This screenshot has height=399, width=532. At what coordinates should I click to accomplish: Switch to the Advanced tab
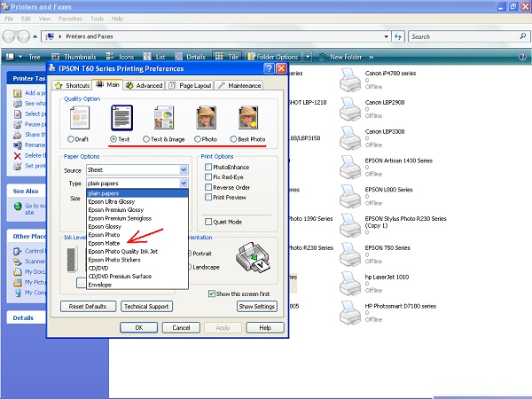(145, 85)
